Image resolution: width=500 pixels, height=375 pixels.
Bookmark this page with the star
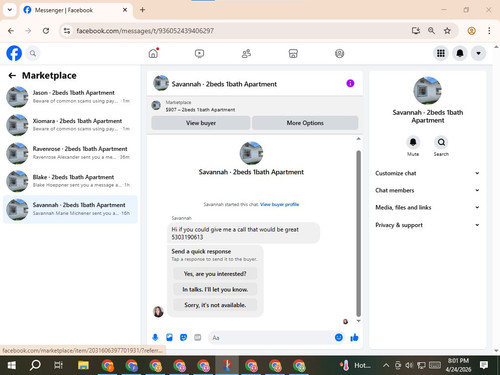(x=447, y=31)
